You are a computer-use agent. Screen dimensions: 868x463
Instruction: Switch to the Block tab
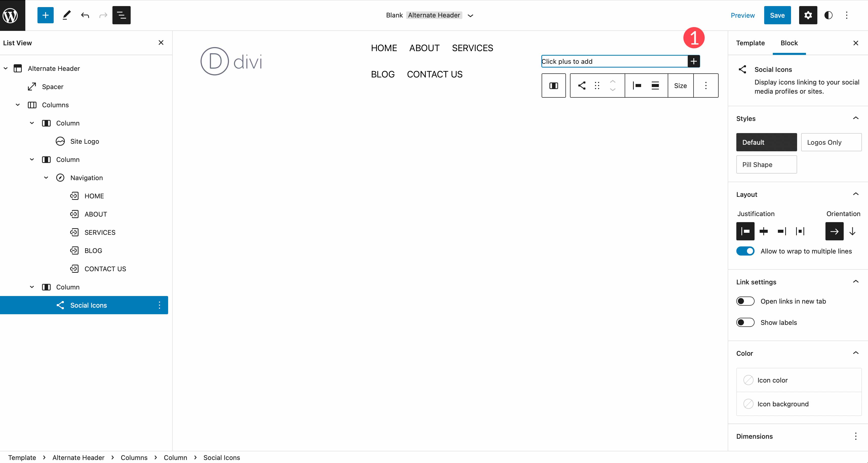[x=789, y=43]
